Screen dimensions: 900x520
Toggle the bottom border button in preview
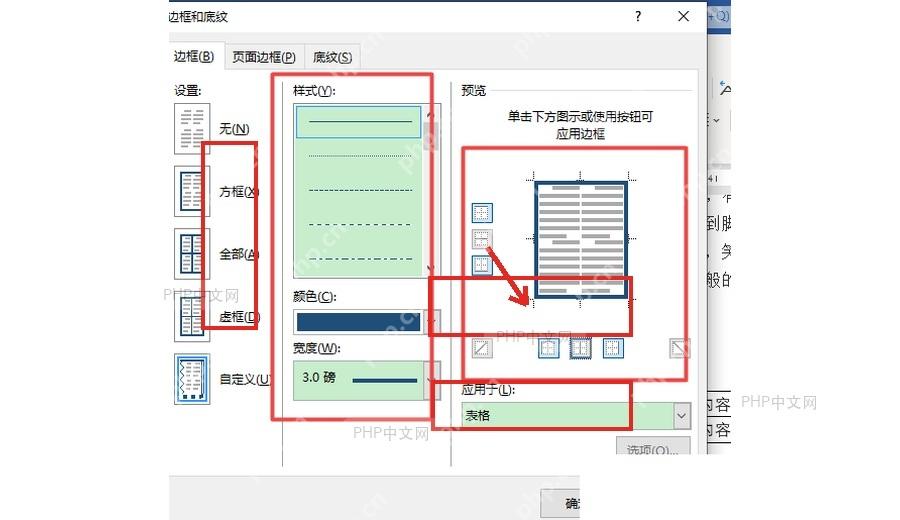[482, 265]
